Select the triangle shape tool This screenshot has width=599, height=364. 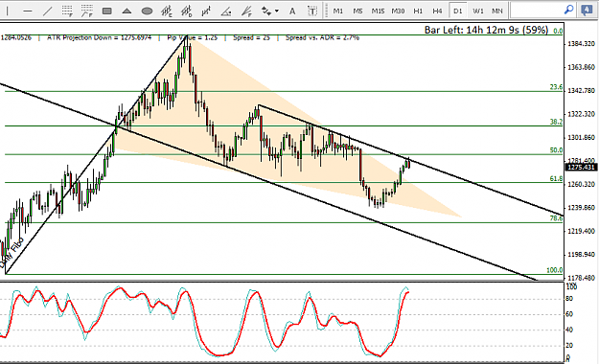click(127, 11)
